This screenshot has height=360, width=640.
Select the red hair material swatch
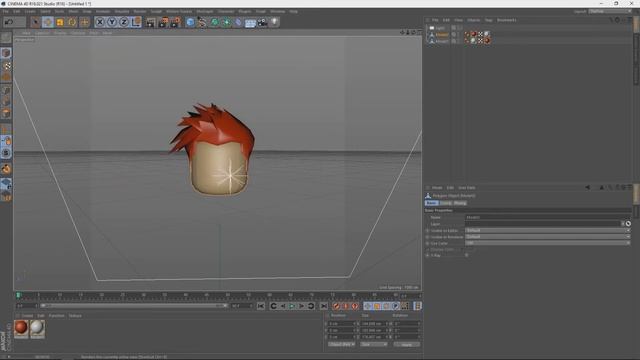click(21, 329)
